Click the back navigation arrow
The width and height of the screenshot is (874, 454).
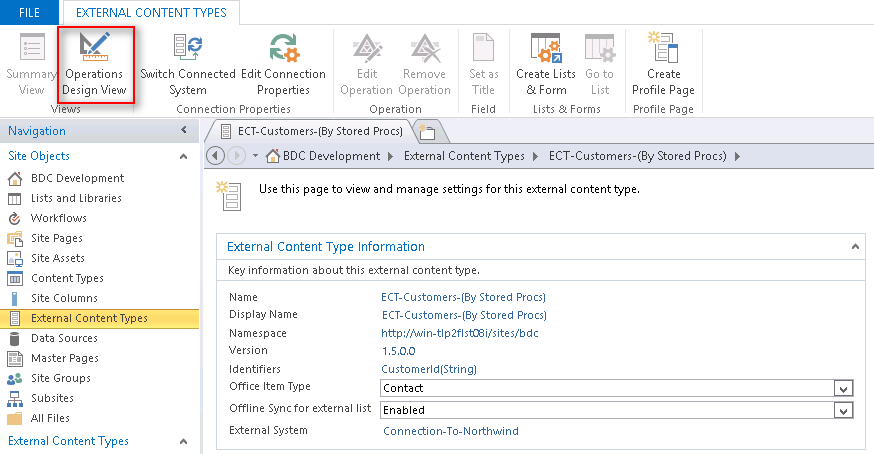[216, 156]
